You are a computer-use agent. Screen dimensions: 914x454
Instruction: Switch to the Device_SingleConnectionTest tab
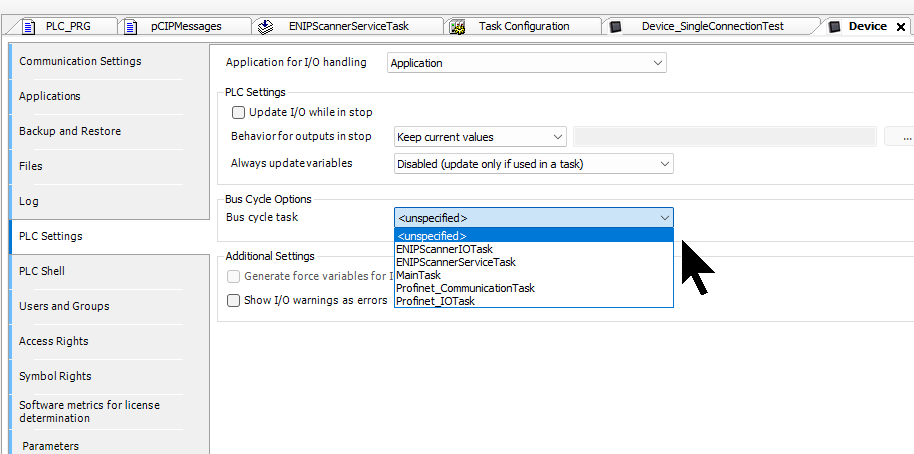click(x=712, y=26)
